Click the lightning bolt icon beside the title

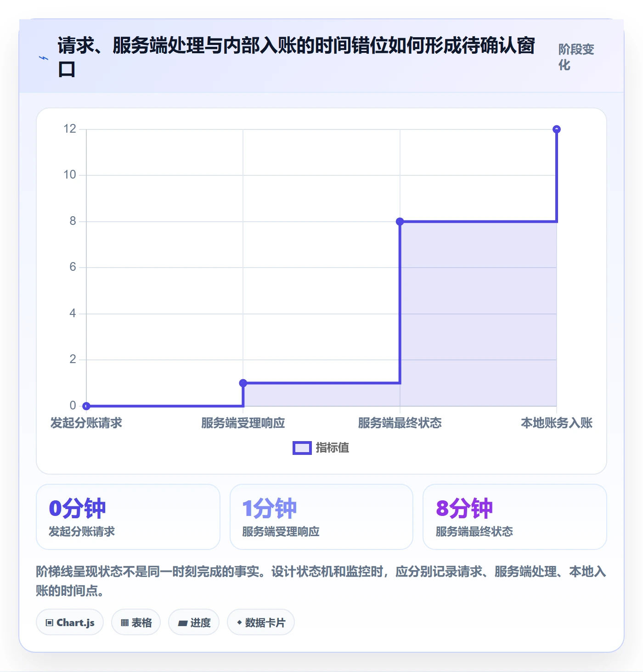[44, 58]
